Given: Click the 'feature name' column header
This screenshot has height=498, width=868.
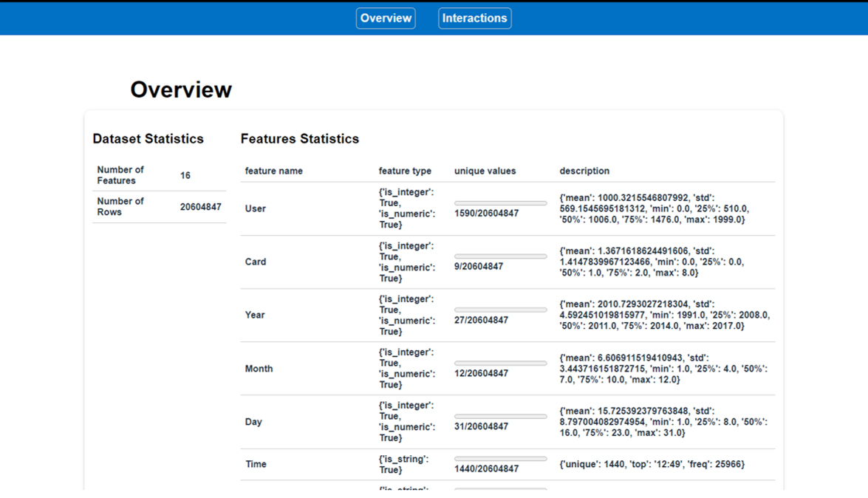Looking at the screenshot, I should point(274,171).
